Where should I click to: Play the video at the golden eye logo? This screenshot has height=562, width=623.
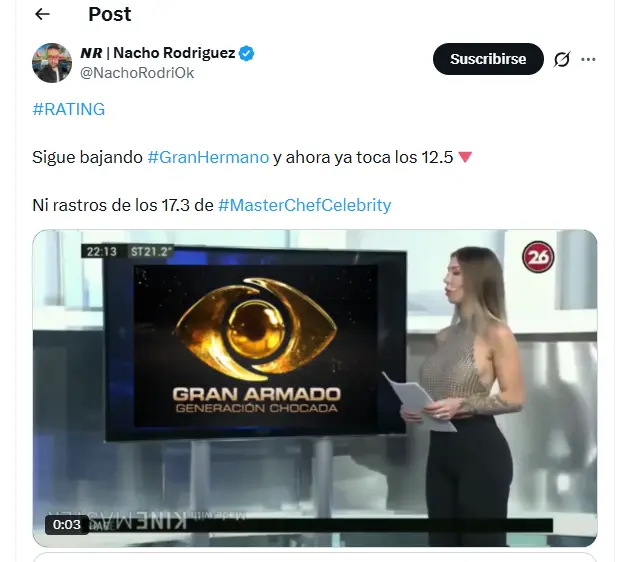tap(256, 329)
